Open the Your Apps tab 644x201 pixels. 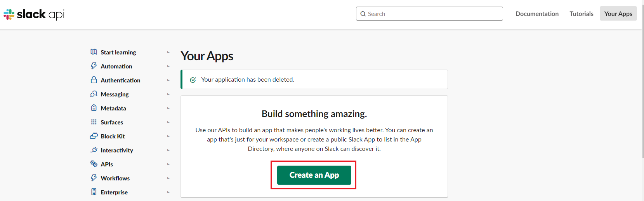[x=618, y=14]
